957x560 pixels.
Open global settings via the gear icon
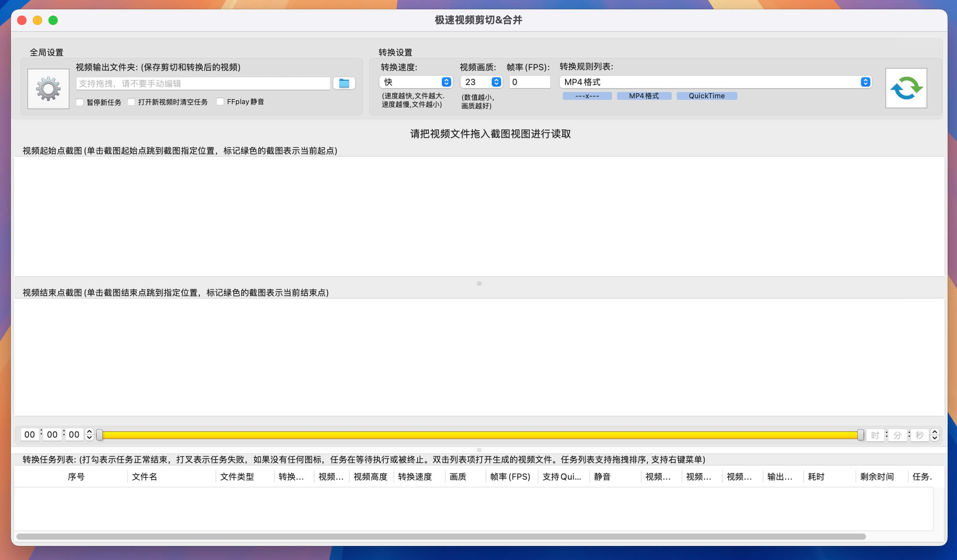(48, 88)
